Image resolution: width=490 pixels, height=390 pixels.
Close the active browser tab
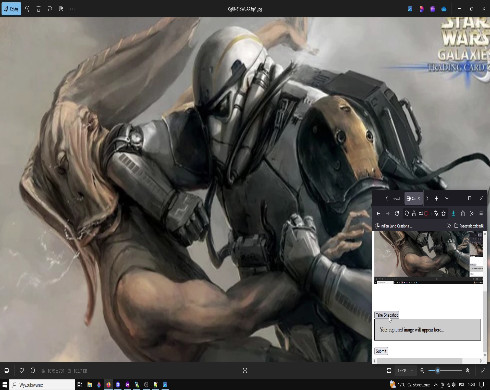[x=419, y=198]
